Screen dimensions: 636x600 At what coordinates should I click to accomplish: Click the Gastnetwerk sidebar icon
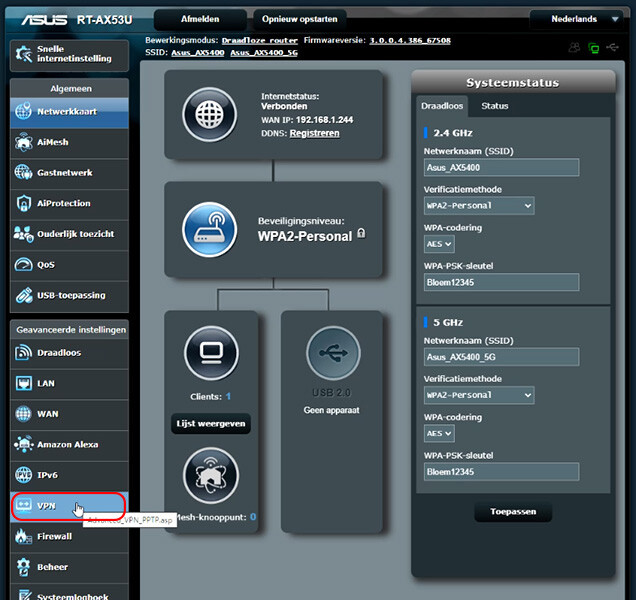coord(23,172)
